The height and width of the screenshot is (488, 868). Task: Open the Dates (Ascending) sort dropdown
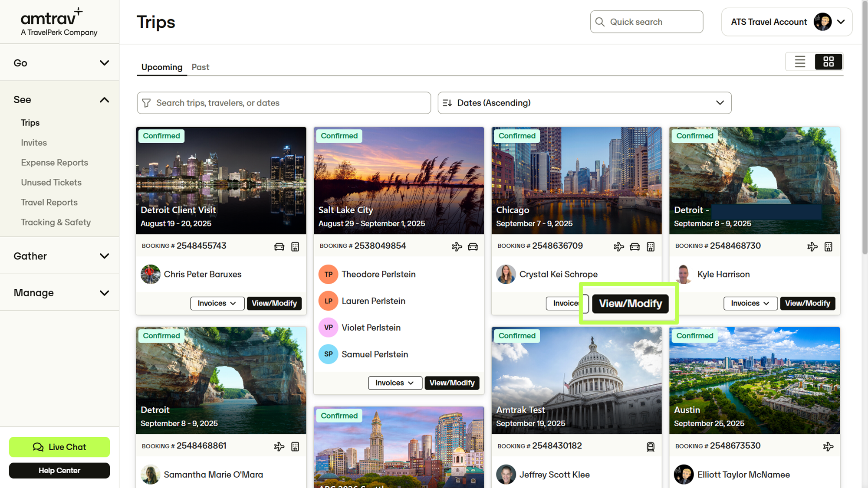[x=584, y=103]
